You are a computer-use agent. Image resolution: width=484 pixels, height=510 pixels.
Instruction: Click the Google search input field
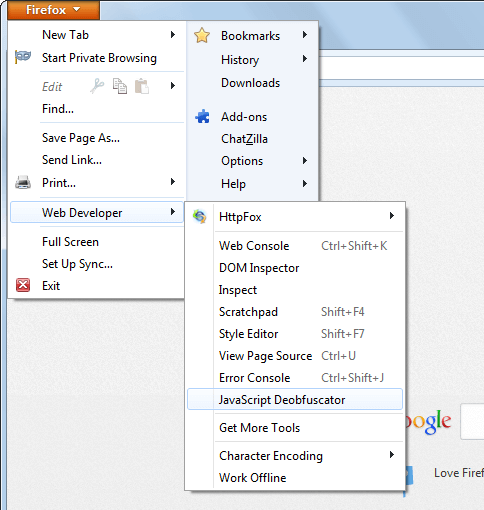click(x=472, y=421)
